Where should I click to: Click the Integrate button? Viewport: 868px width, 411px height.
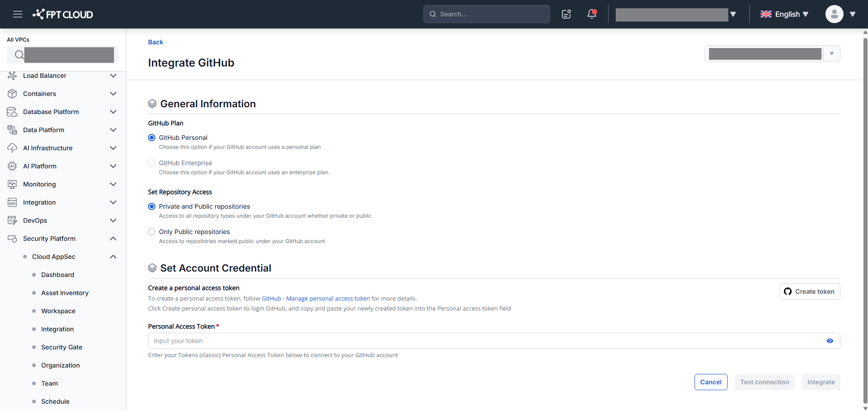[x=821, y=382]
